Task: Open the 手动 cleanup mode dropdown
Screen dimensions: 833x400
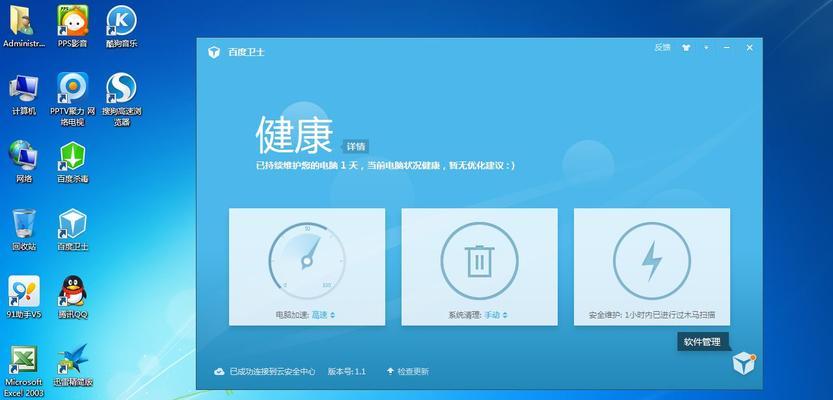Action: [x=496, y=315]
